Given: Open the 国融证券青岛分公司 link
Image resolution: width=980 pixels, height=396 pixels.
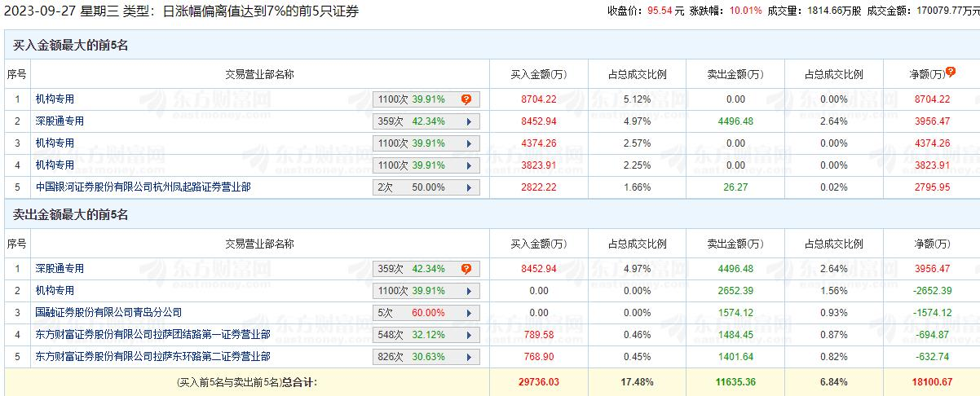Looking at the screenshot, I should pos(108,313).
